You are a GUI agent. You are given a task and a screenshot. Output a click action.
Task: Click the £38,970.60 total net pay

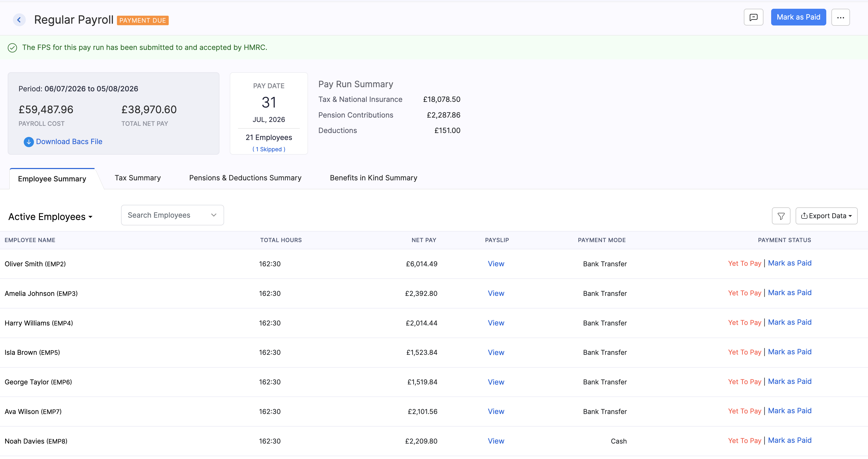[149, 110]
